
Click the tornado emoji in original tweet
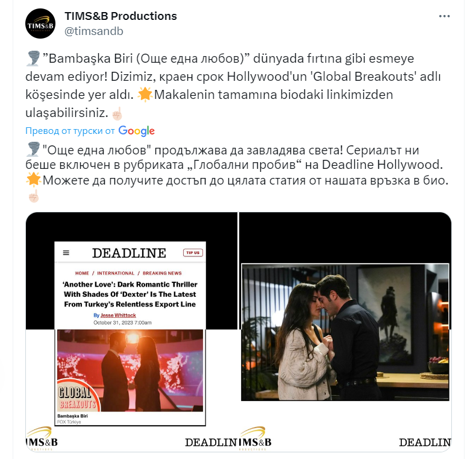pos(33,59)
